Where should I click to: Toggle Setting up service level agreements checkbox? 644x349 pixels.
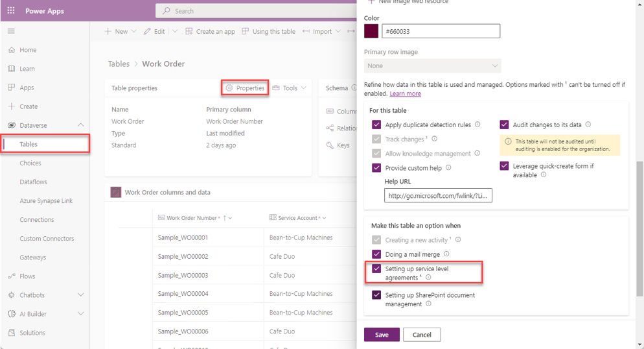(x=376, y=269)
